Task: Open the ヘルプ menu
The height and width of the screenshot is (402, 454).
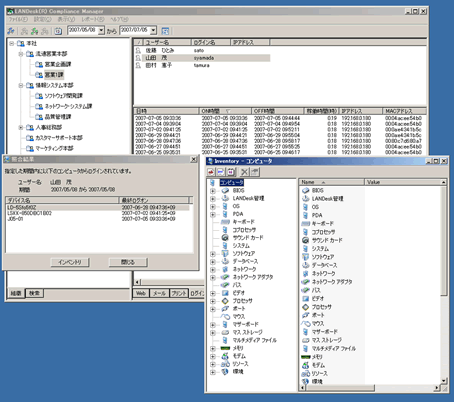Action: [119, 19]
